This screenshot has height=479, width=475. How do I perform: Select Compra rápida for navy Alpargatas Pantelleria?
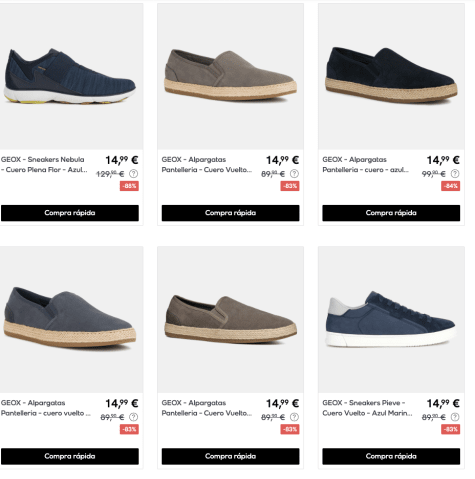[x=391, y=213]
